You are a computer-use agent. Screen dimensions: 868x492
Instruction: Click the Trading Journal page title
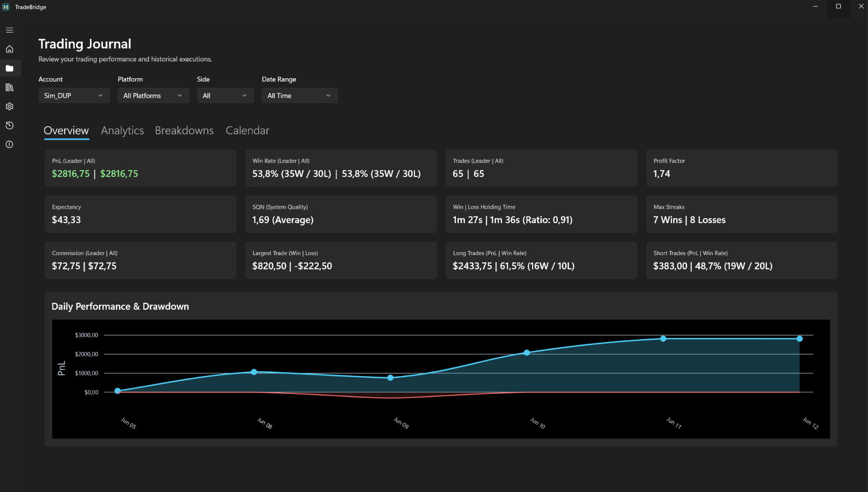[x=85, y=44]
